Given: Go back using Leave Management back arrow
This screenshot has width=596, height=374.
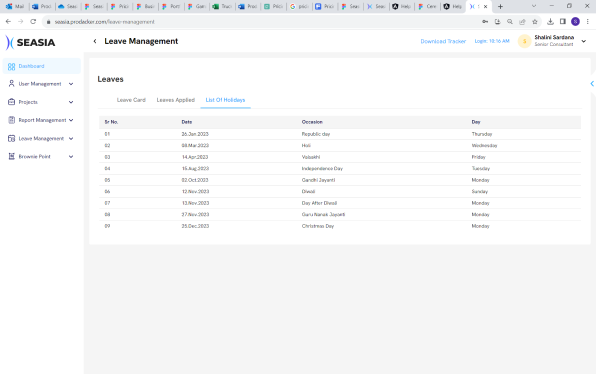Looking at the screenshot, I should 95,41.
